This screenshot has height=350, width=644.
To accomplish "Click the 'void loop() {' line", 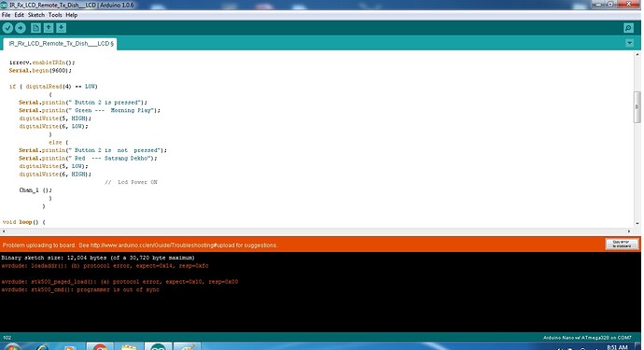I will point(24,222).
